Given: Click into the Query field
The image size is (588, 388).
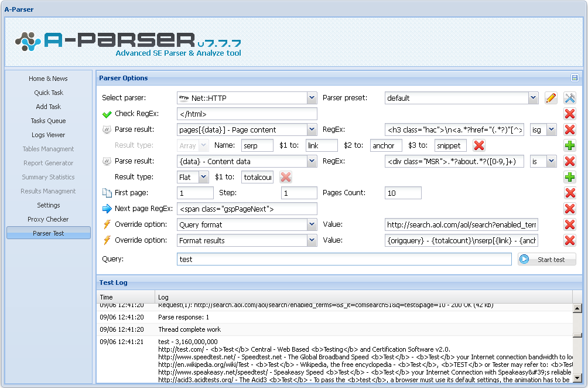Looking at the screenshot, I should tap(344, 259).
